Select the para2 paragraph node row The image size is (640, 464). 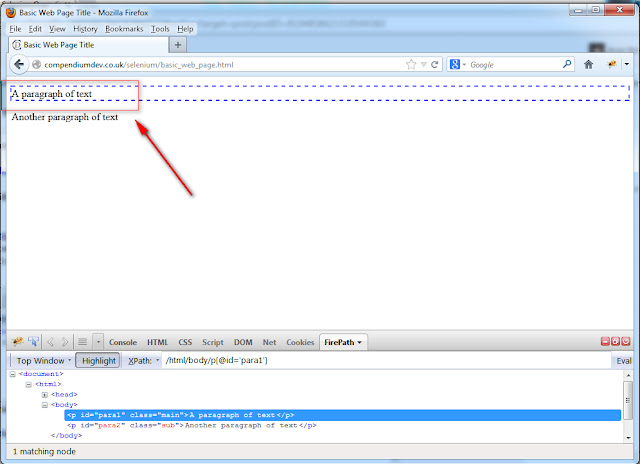(192, 425)
